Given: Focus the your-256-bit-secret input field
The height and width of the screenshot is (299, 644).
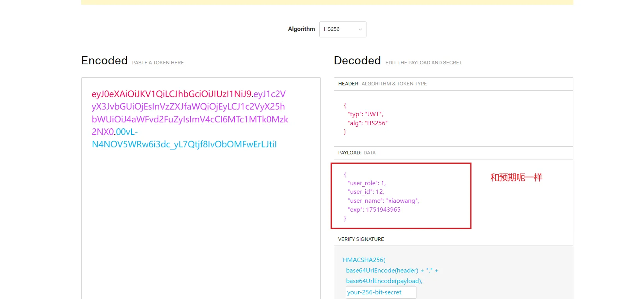Looking at the screenshot, I should pyautogui.click(x=381, y=292).
